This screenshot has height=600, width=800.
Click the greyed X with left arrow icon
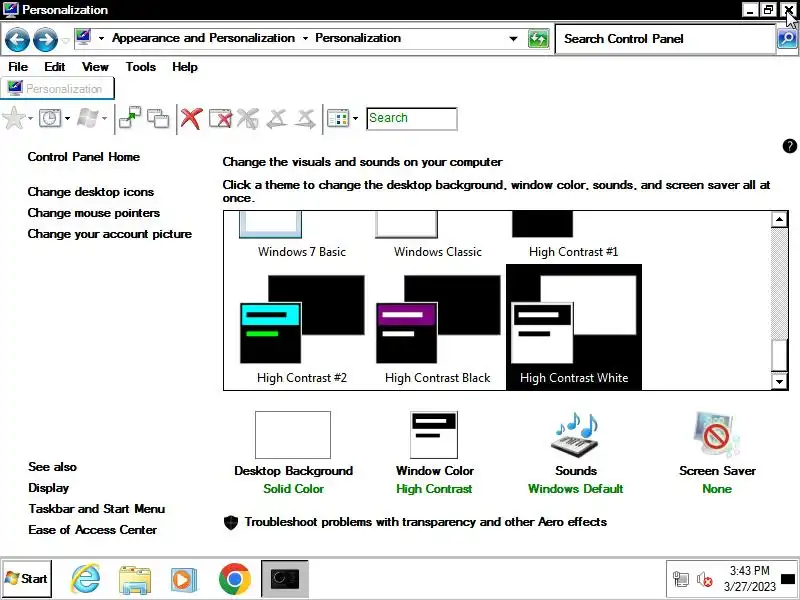[x=277, y=118]
